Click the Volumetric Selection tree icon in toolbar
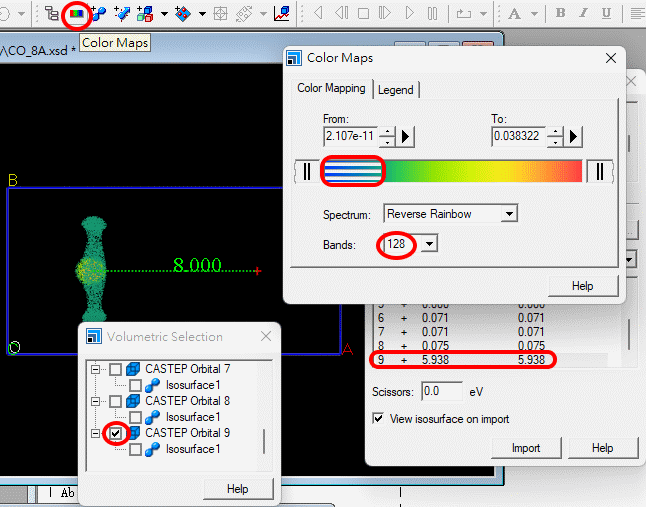The height and width of the screenshot is (507, 646). [52, 14]
